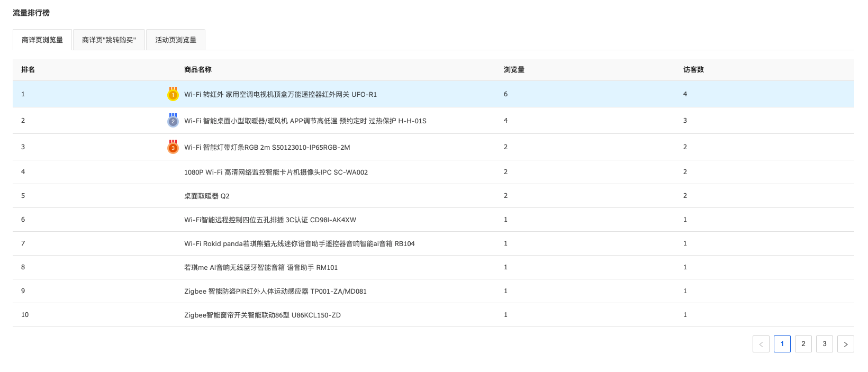This screenshot has width=868, height=372.
Task: Click page views value 6 for UFO-R1
Action: pyautogui.click(x=505, y=94)
